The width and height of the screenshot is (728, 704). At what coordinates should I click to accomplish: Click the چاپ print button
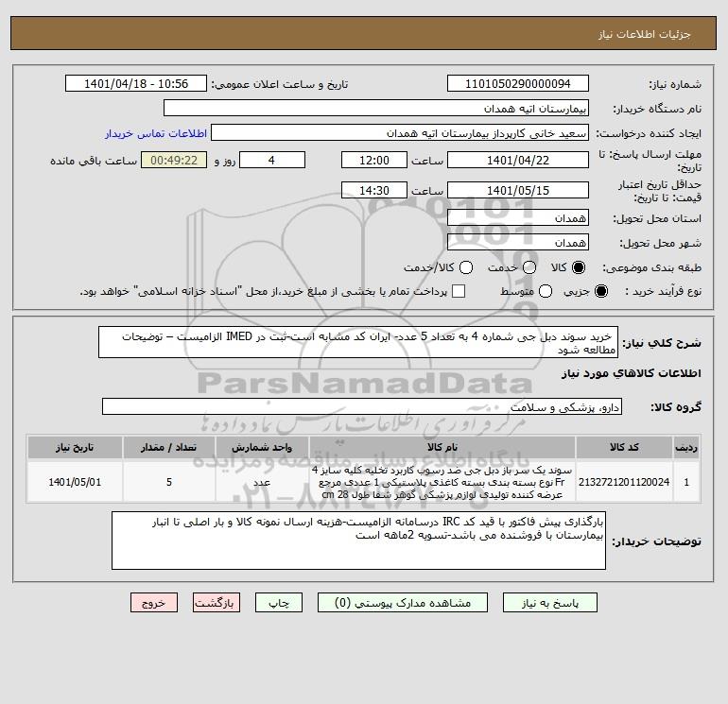tap(279, 603)
